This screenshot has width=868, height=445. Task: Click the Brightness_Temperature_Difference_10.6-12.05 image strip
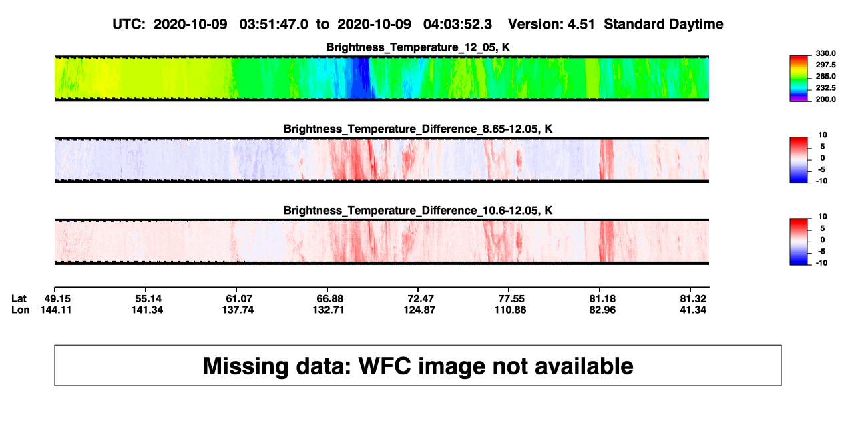pos(381,242)
